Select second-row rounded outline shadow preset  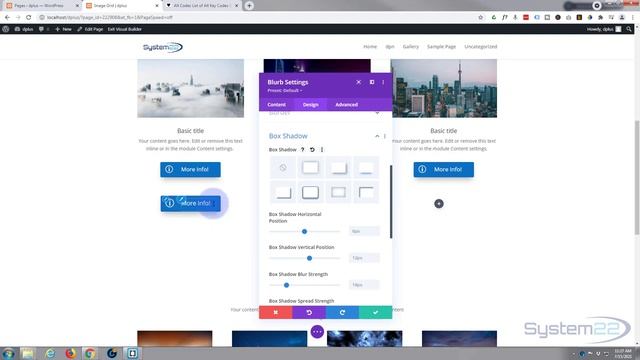pyautogui.click(x=311, y=192)
